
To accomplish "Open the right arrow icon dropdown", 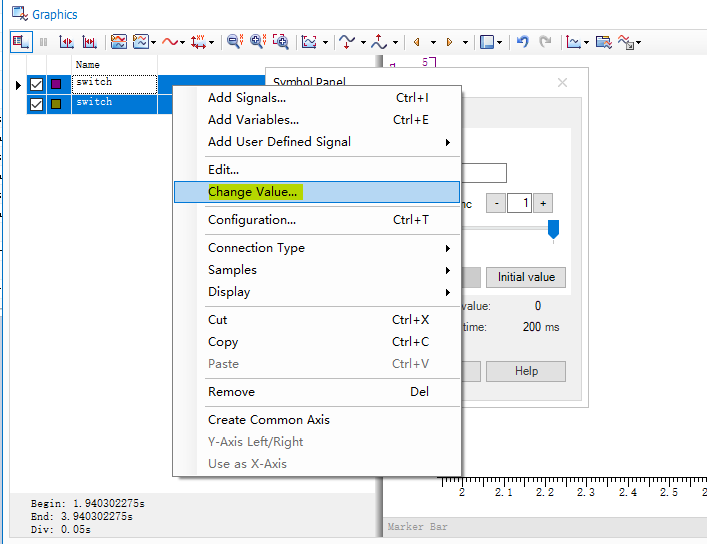I will [x=465, y=42].
